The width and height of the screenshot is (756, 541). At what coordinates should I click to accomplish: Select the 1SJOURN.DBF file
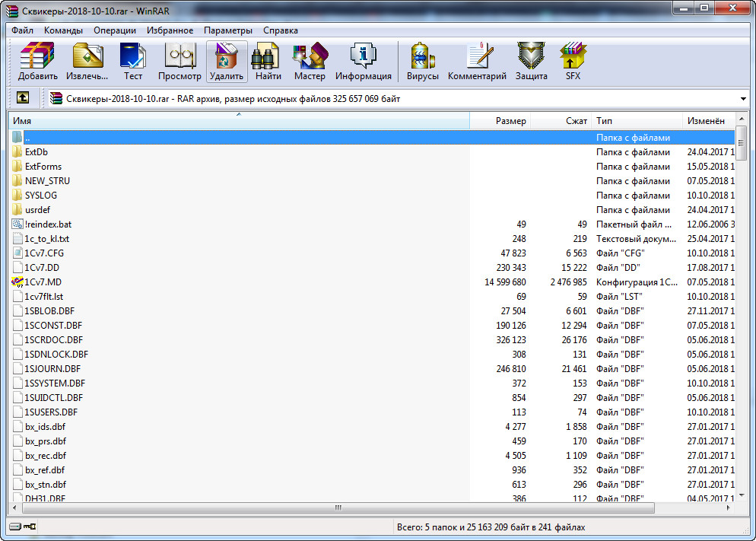(x=52, y=369)
